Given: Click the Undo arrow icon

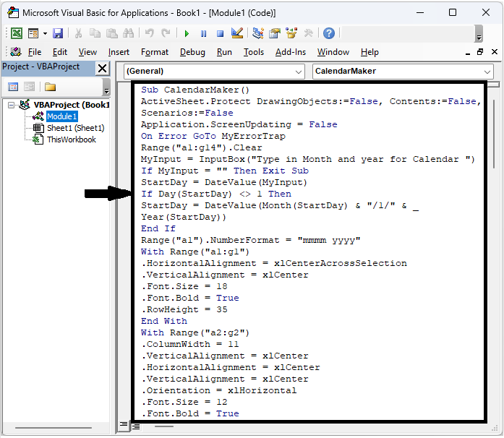Looking at the screenshot, I should pyautogui.click(x=150, y=33).
